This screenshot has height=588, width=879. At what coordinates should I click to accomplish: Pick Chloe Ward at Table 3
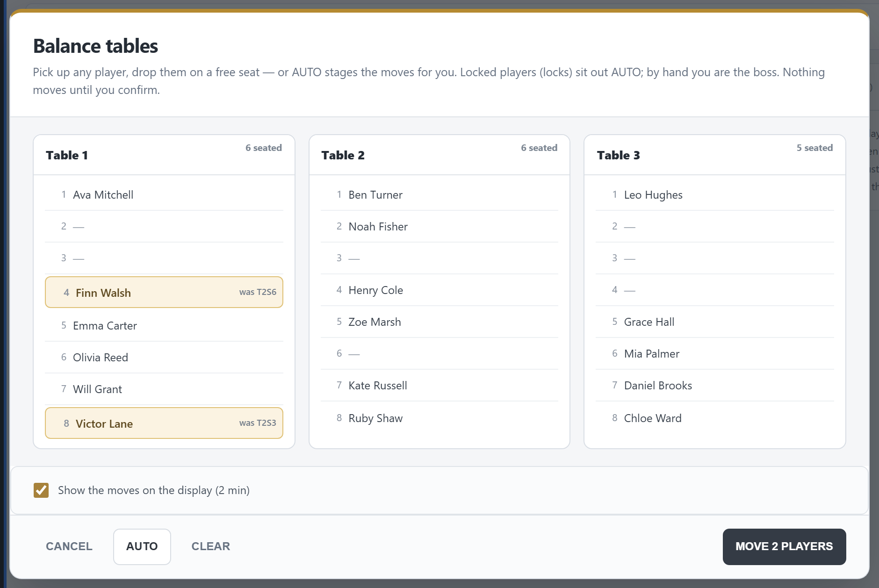pos(715,418)
